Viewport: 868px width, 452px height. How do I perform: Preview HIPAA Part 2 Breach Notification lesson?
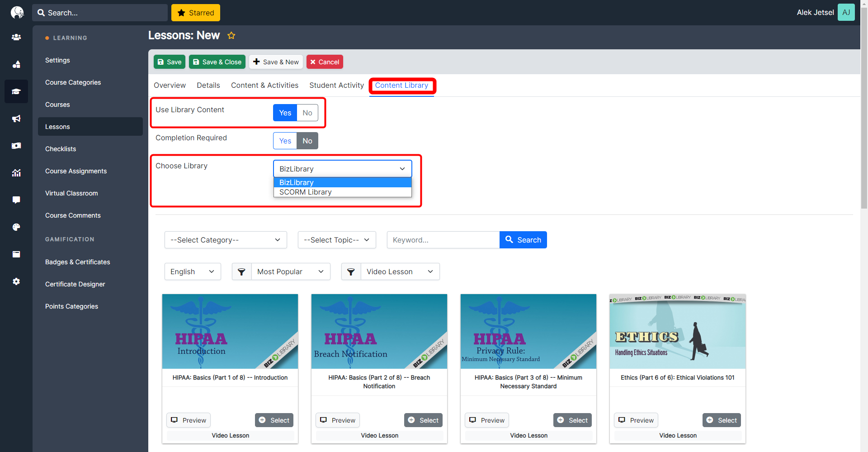coord(338,420)
